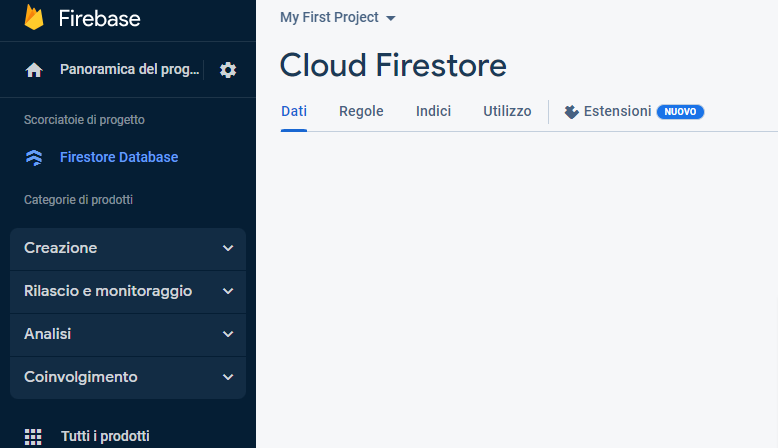
Task: Click the Coinvolgimento section label
Action: coord(81,377)
